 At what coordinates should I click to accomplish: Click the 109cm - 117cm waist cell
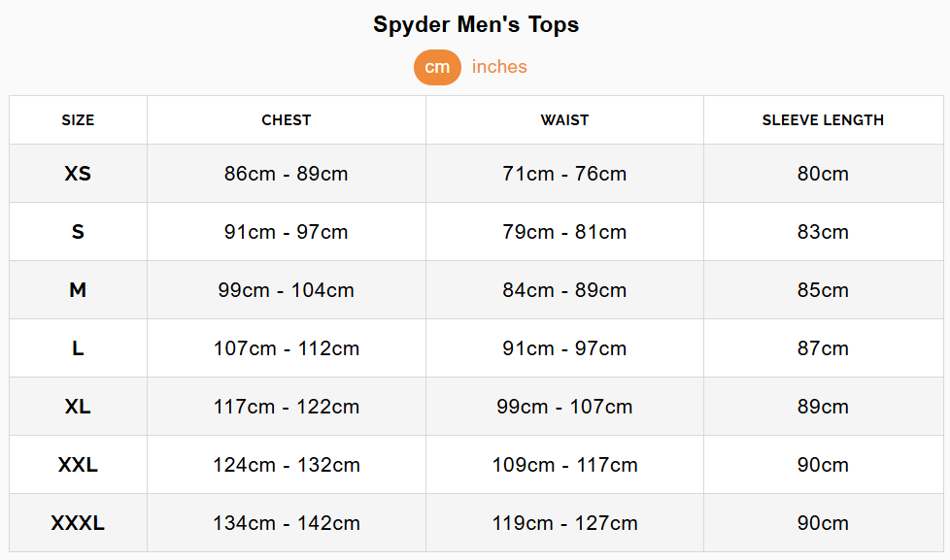pyautogui.click(x=564, y=465)
